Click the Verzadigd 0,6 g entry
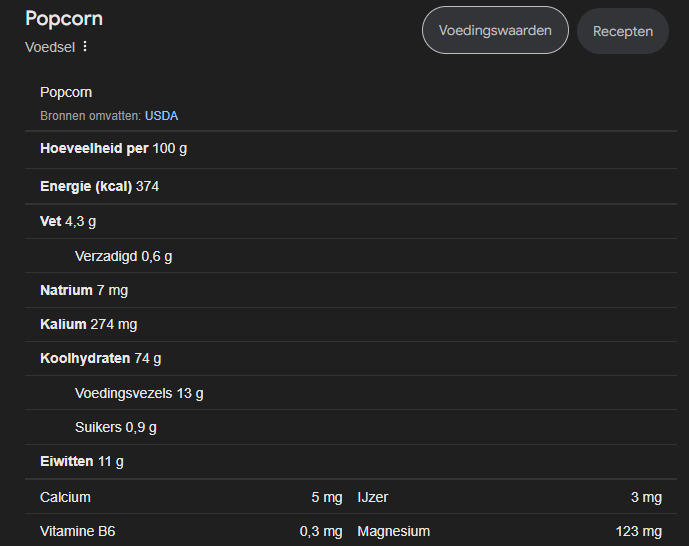Image resolution: width=689 pixels, height=546 pixels. click(x=123, y=256)
